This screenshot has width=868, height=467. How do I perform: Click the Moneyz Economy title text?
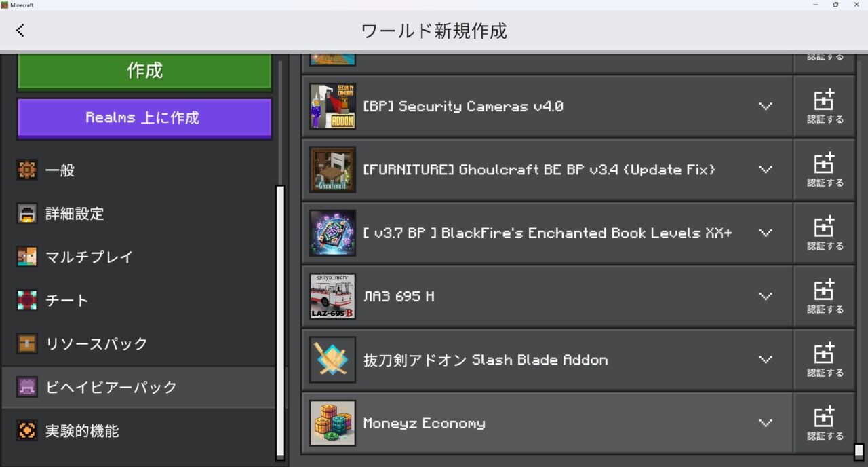(x=425, y=424)
